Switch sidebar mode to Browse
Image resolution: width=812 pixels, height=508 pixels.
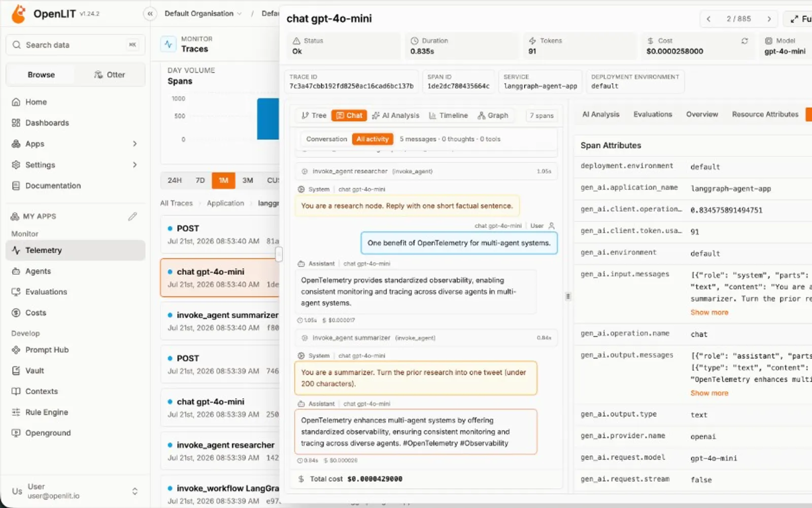tap(41, 75)
